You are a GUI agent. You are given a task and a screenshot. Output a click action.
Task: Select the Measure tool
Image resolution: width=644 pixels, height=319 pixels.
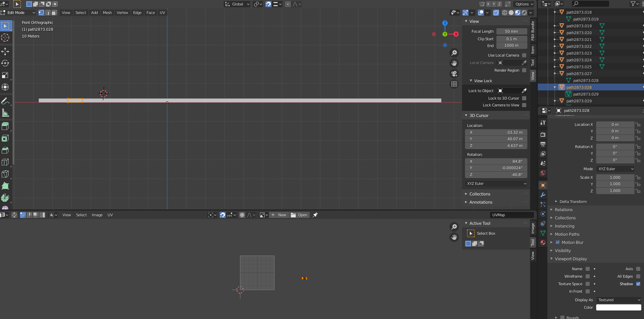[5, 113]
